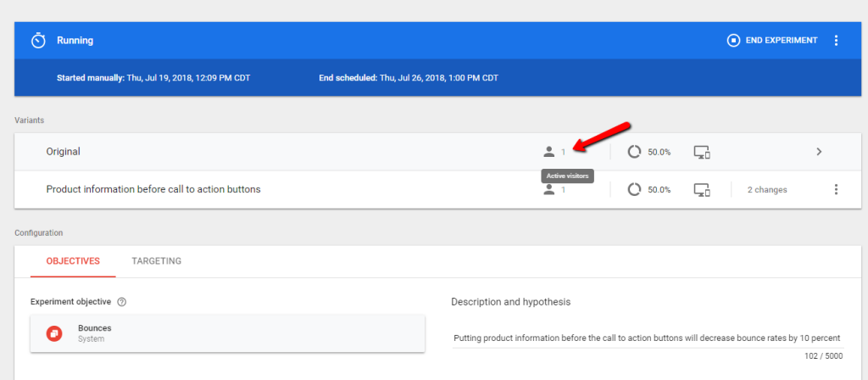Screen dimensions: 868x380
Task: Click the second variant's 50.0% weight icon
Action: [634, 189]
